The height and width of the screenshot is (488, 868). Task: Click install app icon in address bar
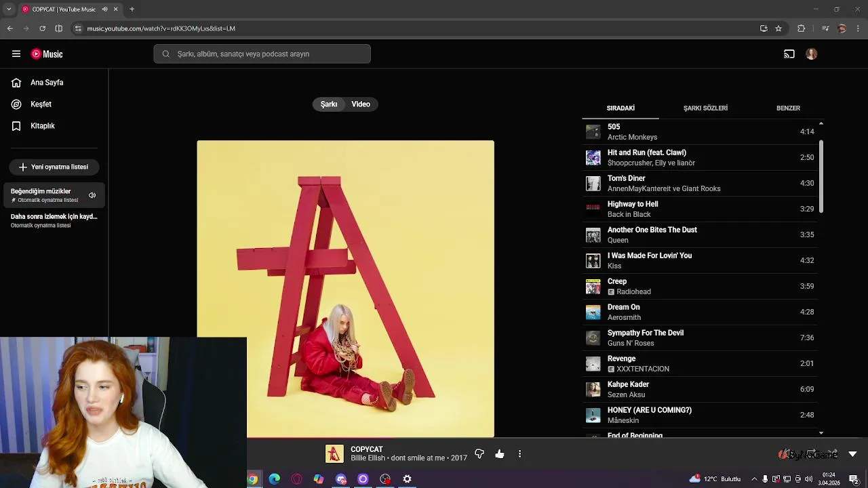(x=764, y=28)
